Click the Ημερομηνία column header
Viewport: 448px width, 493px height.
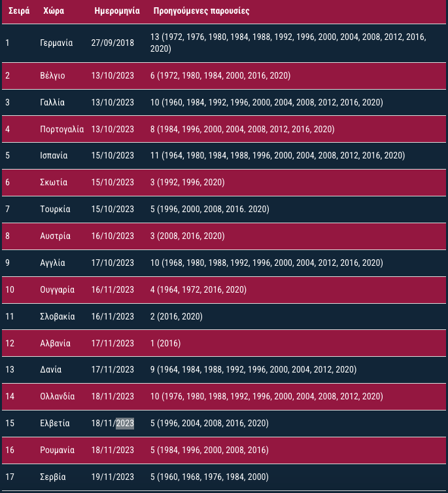[117, 11]
